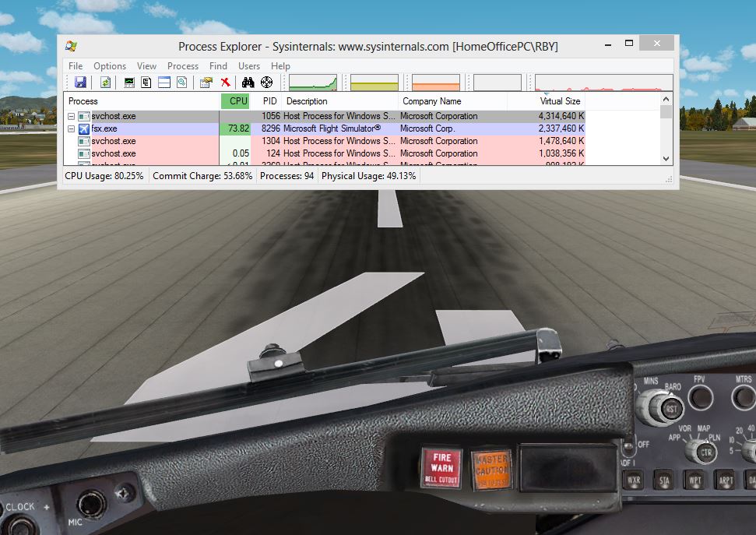756x535 pixels.
Task: Toggle the WXR map button
Action: (x=633, y=480)
